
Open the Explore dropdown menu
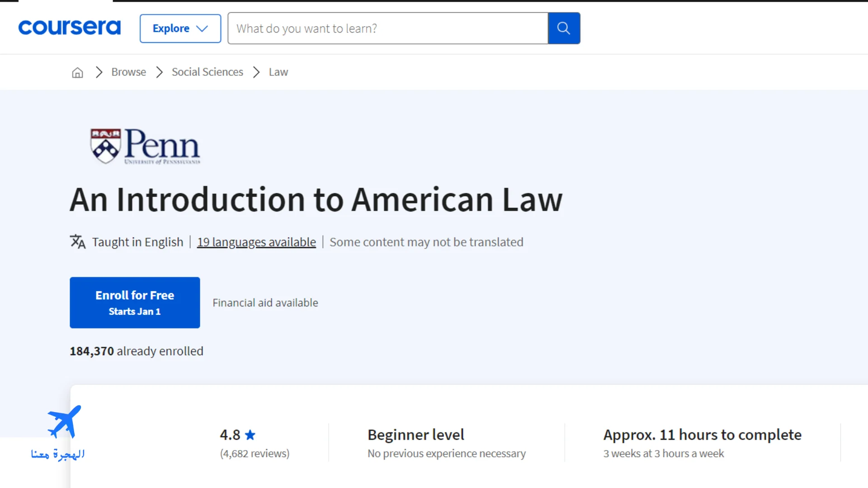coord(180,28)
